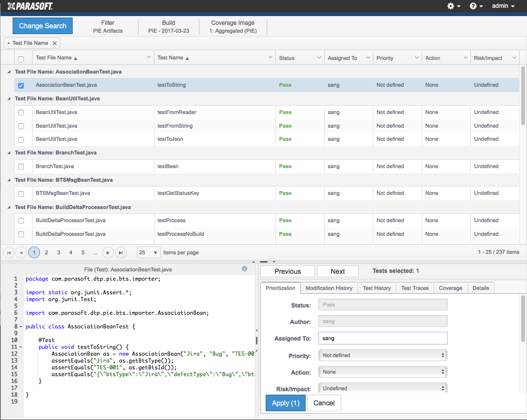Cancel the prioritization changes
This screenshot has height=420, width=527.
(x=324, y=403)
